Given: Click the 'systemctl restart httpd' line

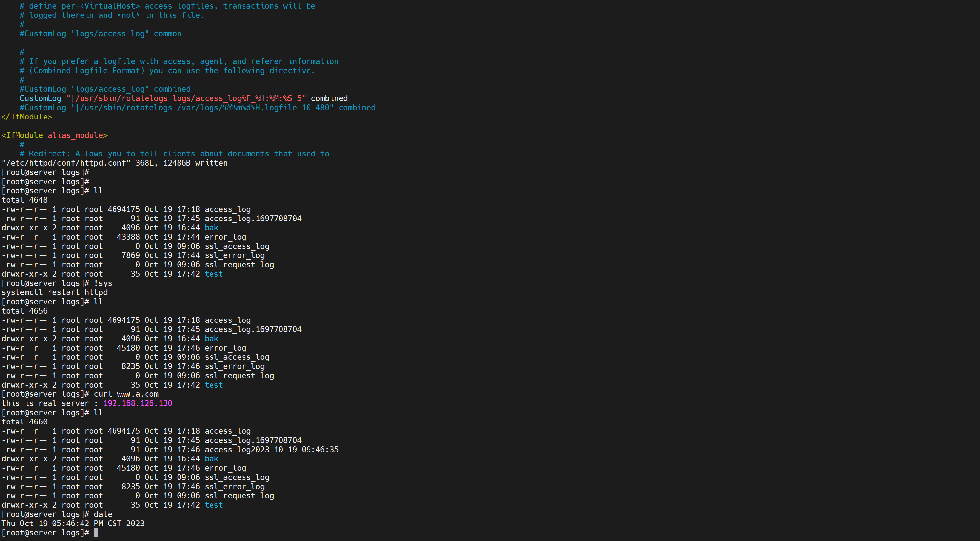Looking at the screenshot, I should tap(54, 292).
